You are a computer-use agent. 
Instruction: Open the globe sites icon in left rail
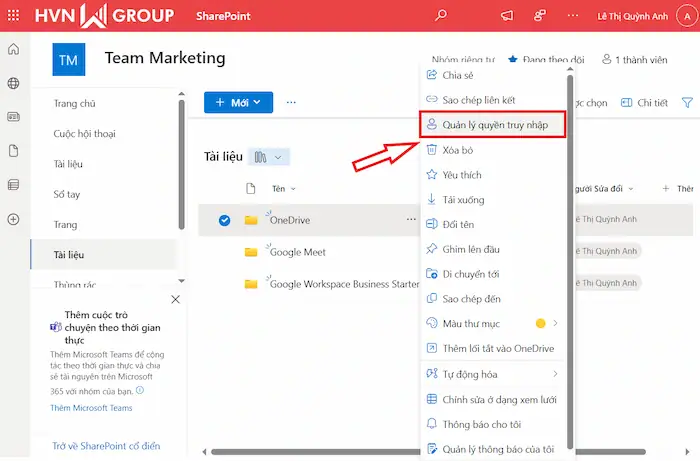pyautogui.click(x=13, y=83)
